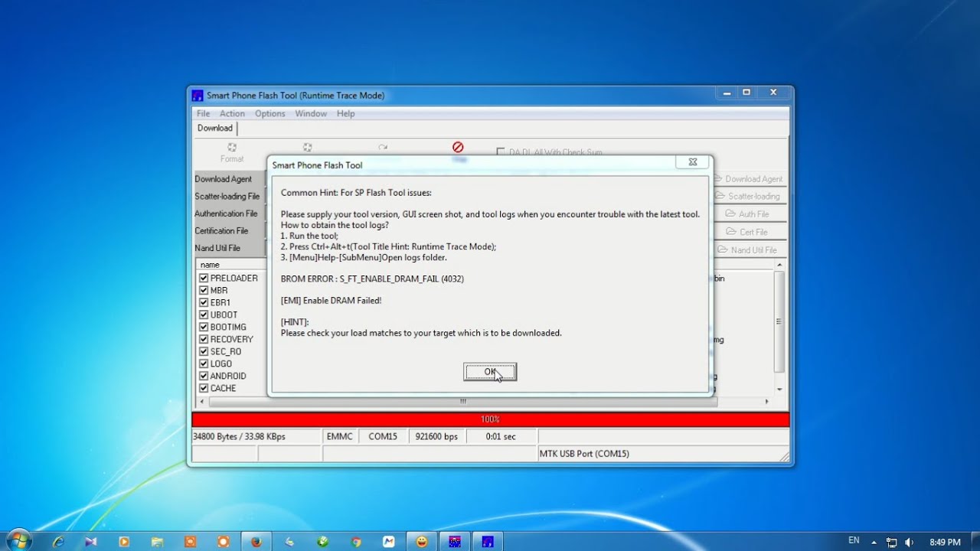Click the EN language indicator
Viewport: 980px width, 551px height.
[x=854, y=540]
